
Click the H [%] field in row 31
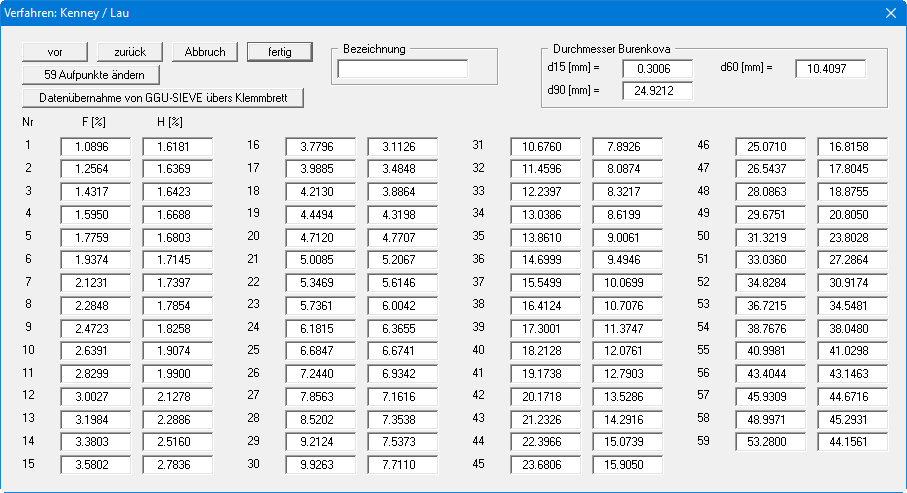point(626,146)
